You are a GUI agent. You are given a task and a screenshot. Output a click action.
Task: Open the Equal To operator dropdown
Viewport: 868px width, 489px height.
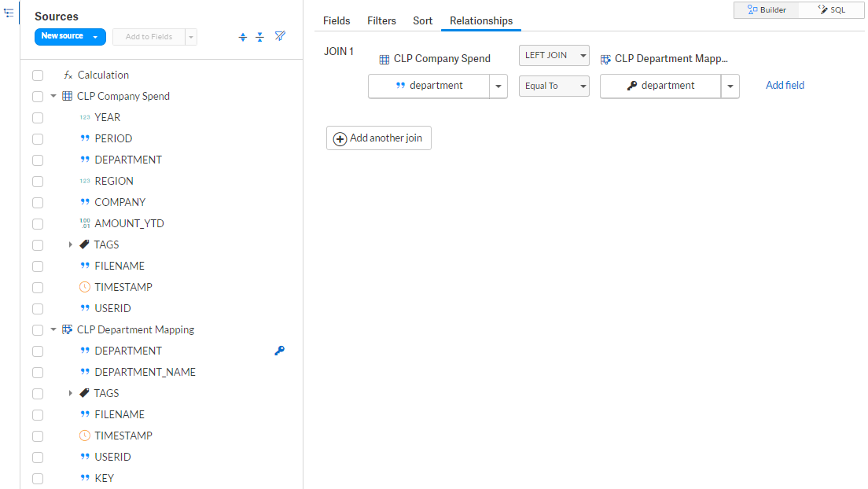click(x=554, y=86)
